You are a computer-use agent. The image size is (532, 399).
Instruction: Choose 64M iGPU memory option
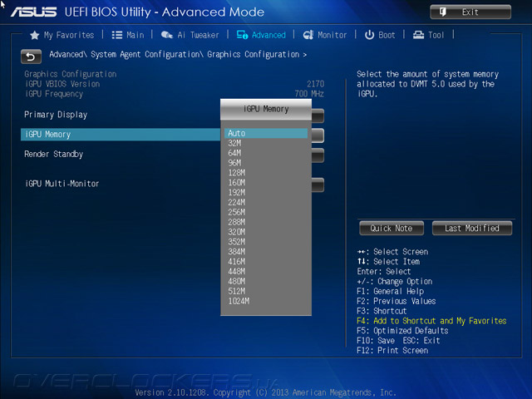[x=234, y=153]
